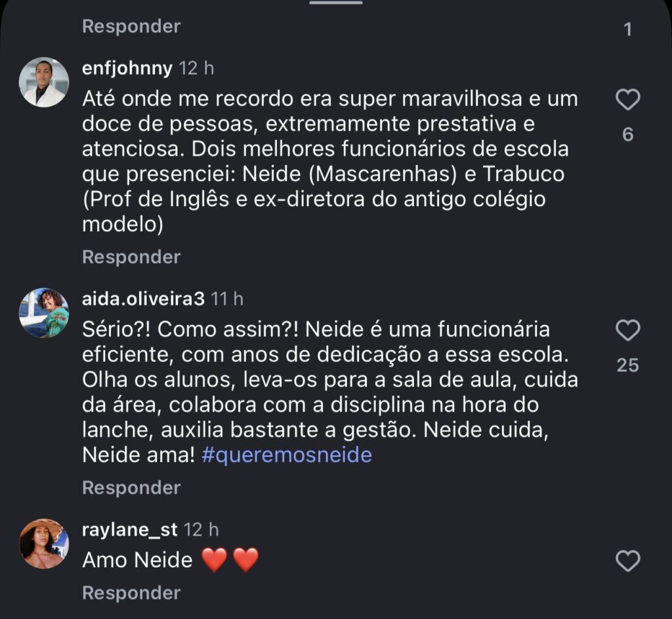Open aida.oliveira3's profile picture
This screenshot has width=672, height=619.
pos(44,313)
